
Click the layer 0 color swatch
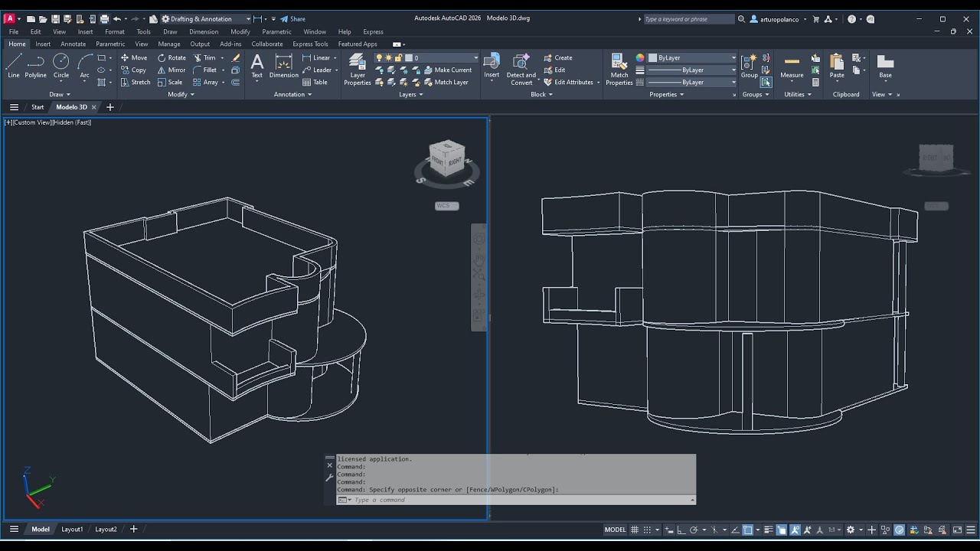(x=409, y=57)
